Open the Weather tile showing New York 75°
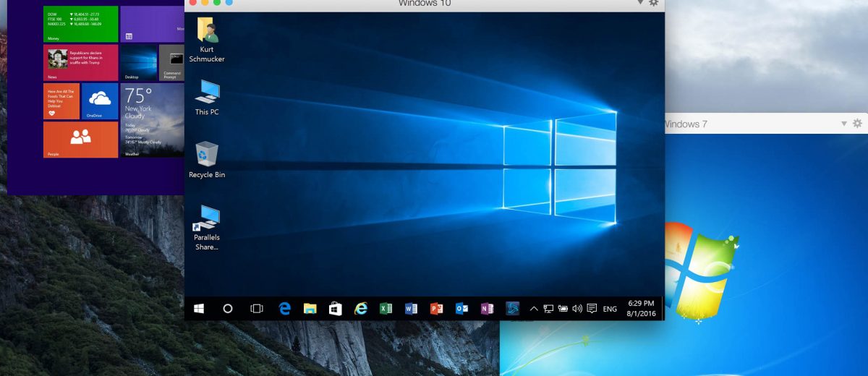The height and width of the screenshot is (376, 868). [152, 120]
